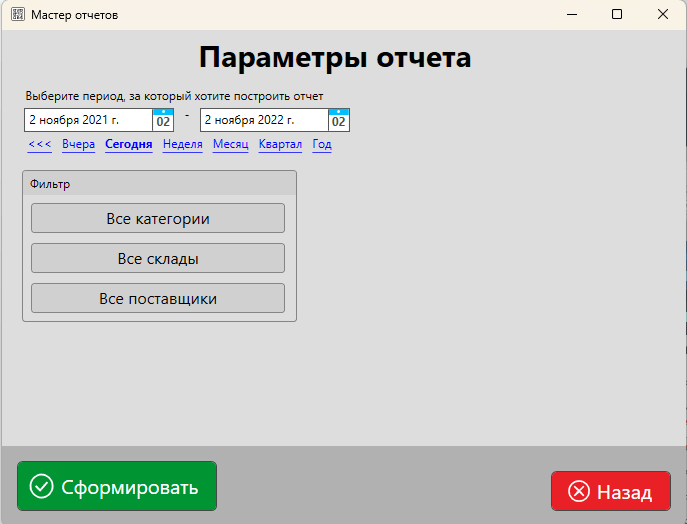Set the period to 'Месяц'
The height and width of the screenshot is (524, 687).
(x=230, y=145)
